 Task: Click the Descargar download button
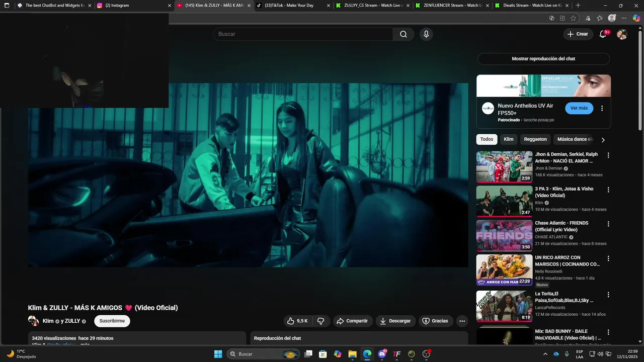[x=395, y=321]
